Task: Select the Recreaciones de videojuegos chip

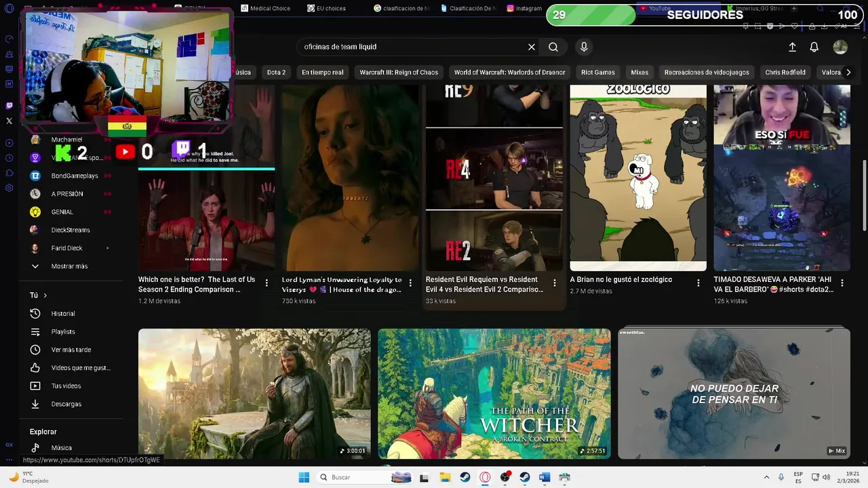Action: [707, 73]
